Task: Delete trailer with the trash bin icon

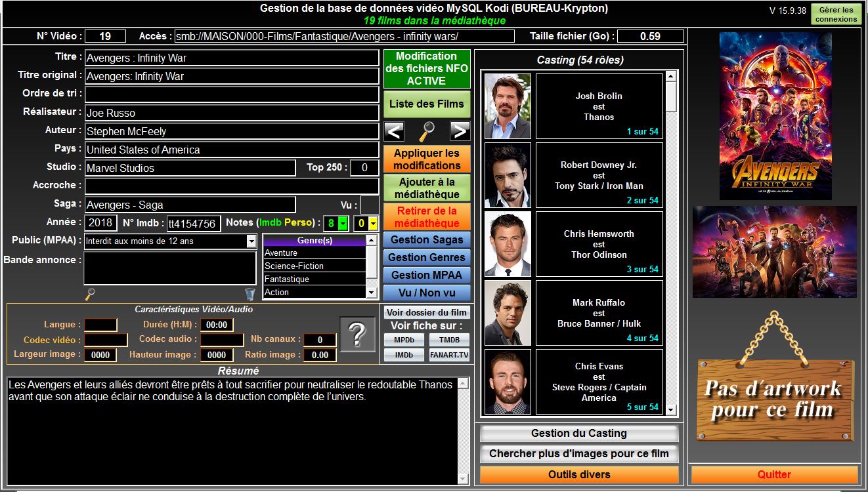Action: click(250, 295)
